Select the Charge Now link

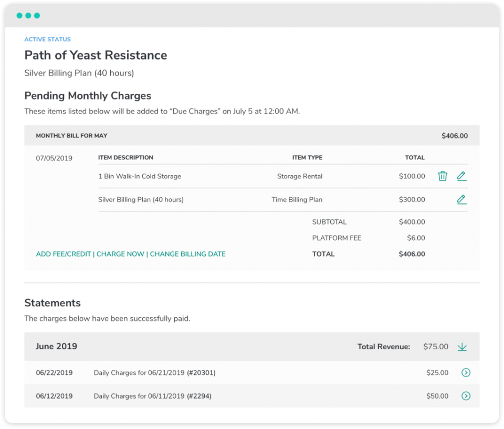[x=120, y=254]
